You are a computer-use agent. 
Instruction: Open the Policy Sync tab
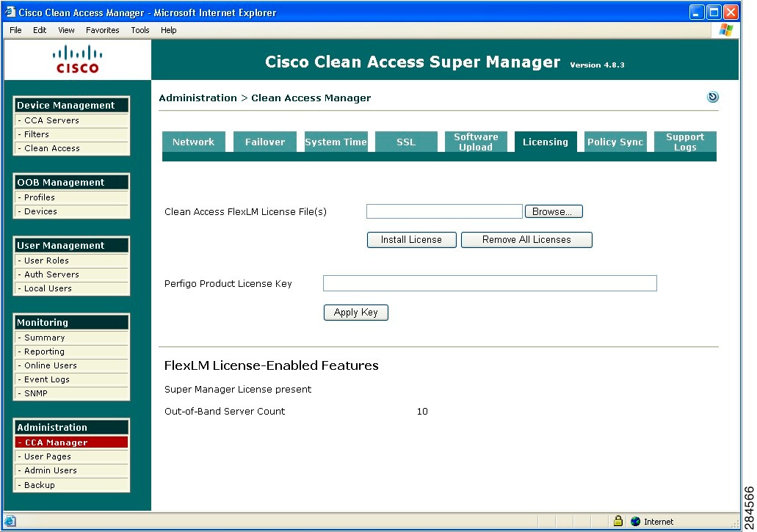coord(615,142)
